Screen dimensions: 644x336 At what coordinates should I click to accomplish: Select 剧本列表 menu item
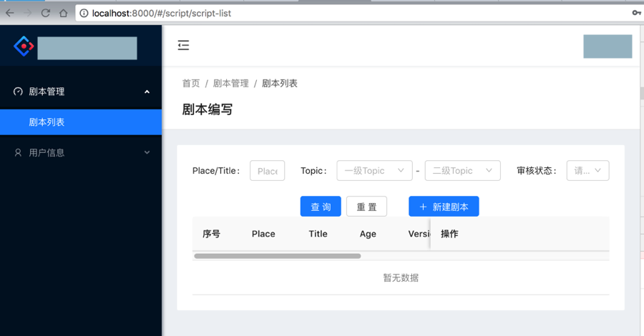(81, 122)
